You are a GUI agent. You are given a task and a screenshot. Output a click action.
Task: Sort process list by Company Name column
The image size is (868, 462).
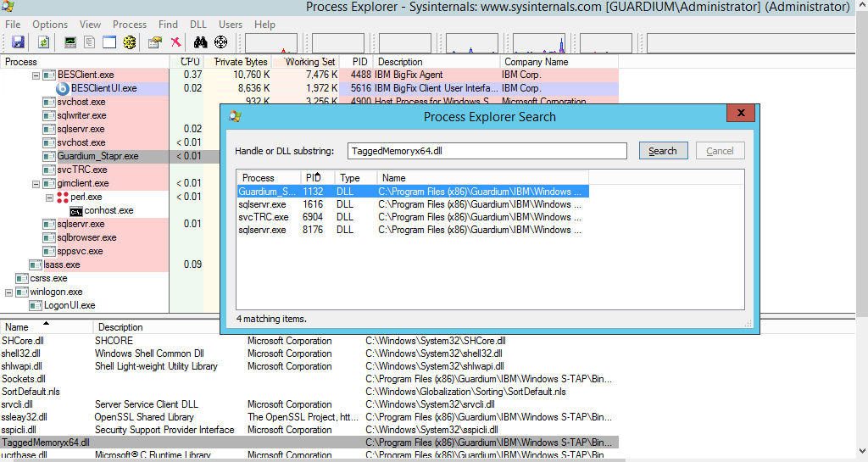pos(559,61)
